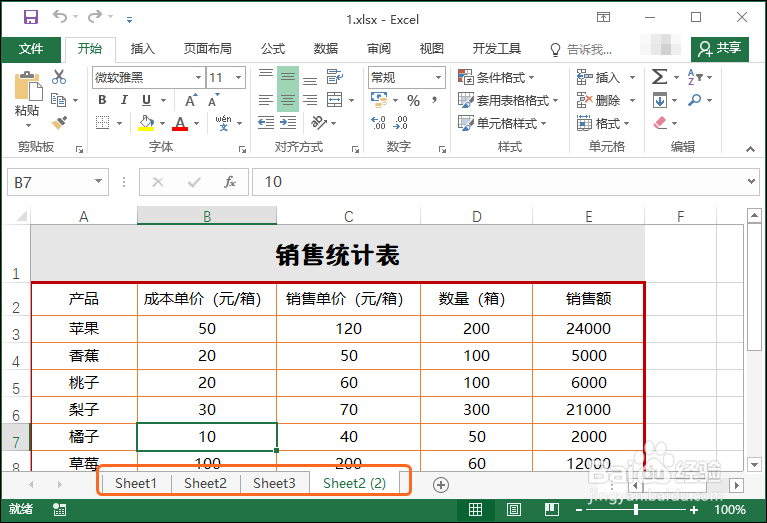Decrease indent in alignment group
Viewport: 767px width, 523px height.
pyautogui.click(x=266, y=122)
